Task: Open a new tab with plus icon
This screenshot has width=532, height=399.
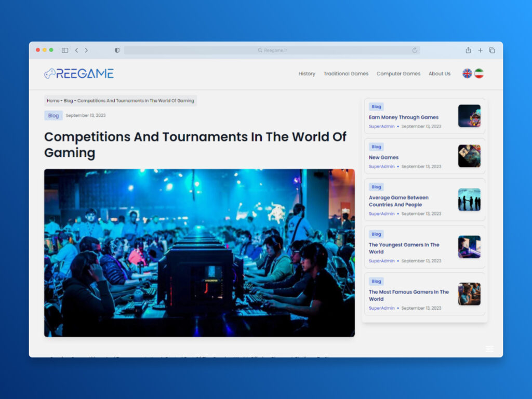Action: [x=480, y=50]
